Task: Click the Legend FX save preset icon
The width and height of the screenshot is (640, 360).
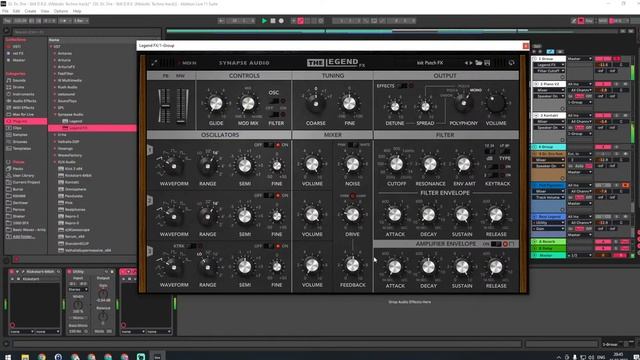Action: [487, 63]
